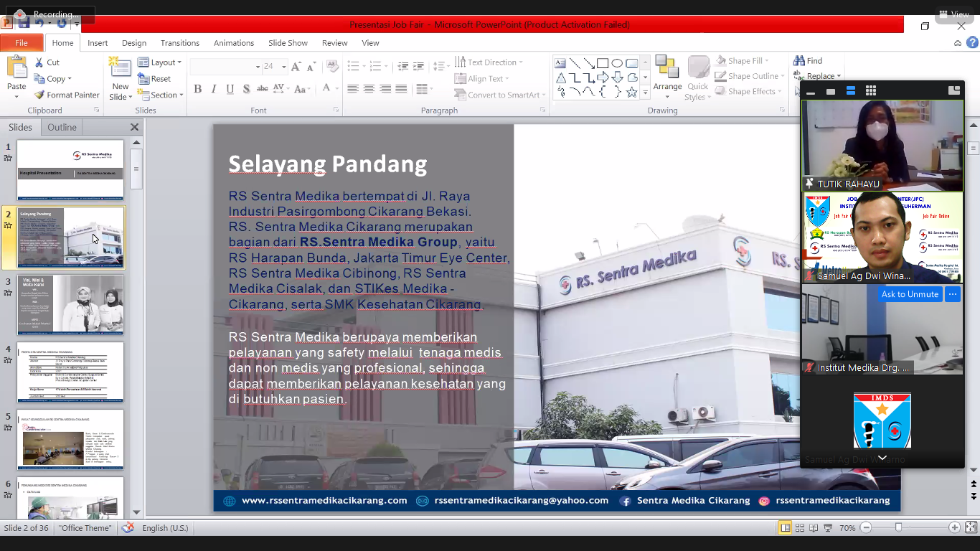Open the Layout dropdown
This screenshot has height=551, width=980.
(160, 62)
